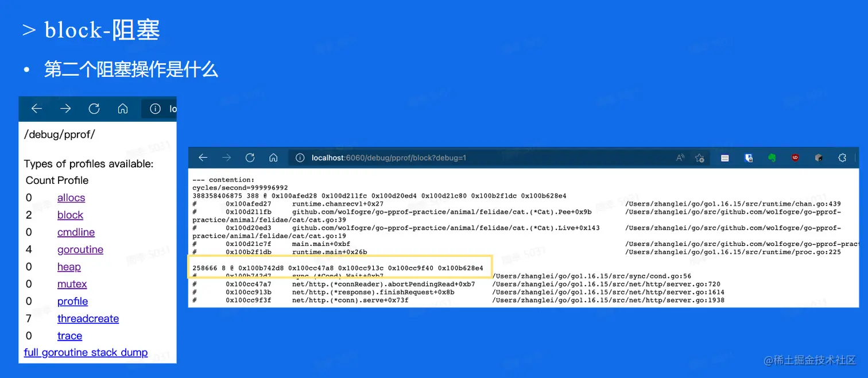This screenshot has width=868, height=378.
Task: Click forward arrow in block profile browser
Action: 226,157
